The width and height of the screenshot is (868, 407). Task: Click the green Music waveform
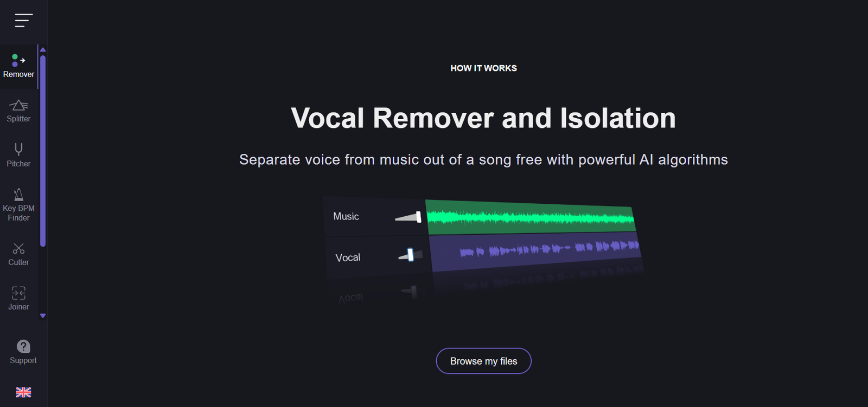pyautogui.click(x=531, y=218)
